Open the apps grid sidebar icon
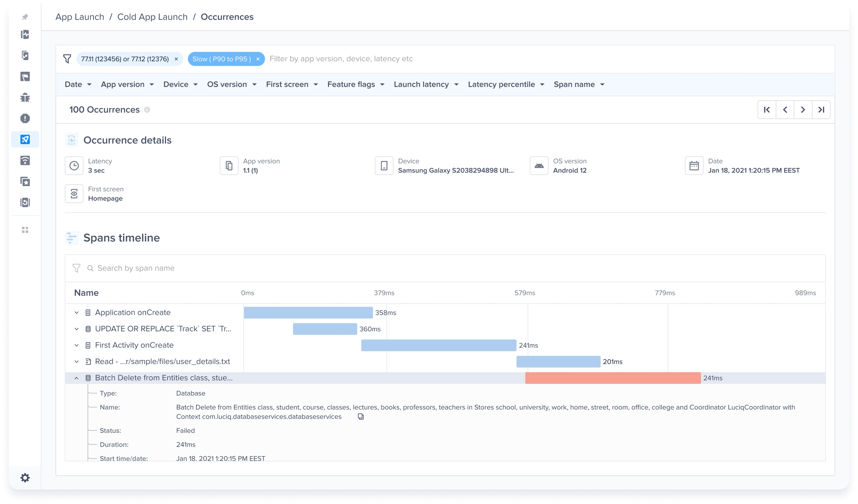The height and width of the screenshot is (504, 858). point(25,230)
